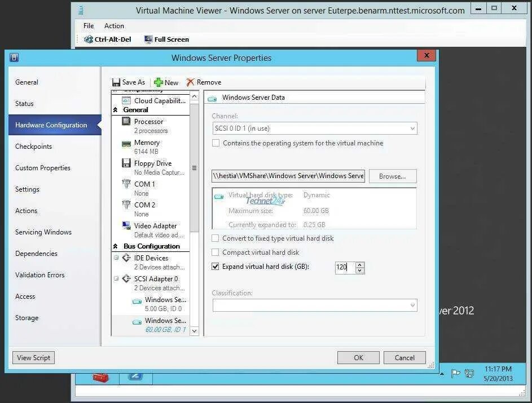Open the File menu

click(89, 26)
